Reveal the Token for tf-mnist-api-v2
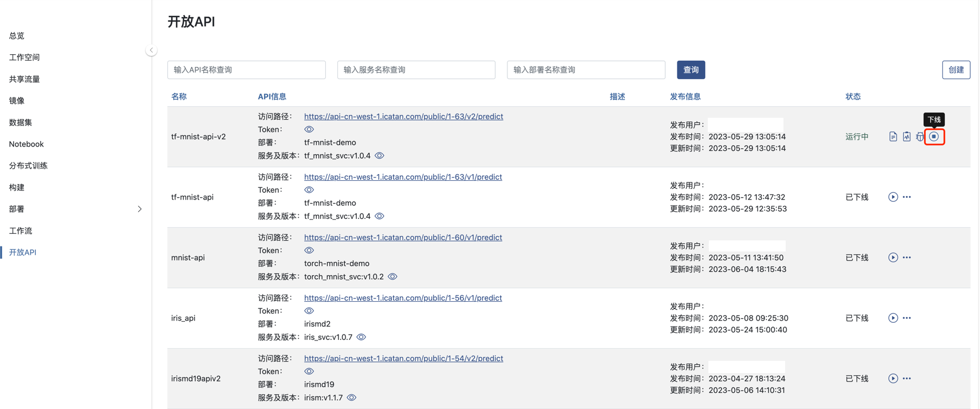 (x=309, y=129)
